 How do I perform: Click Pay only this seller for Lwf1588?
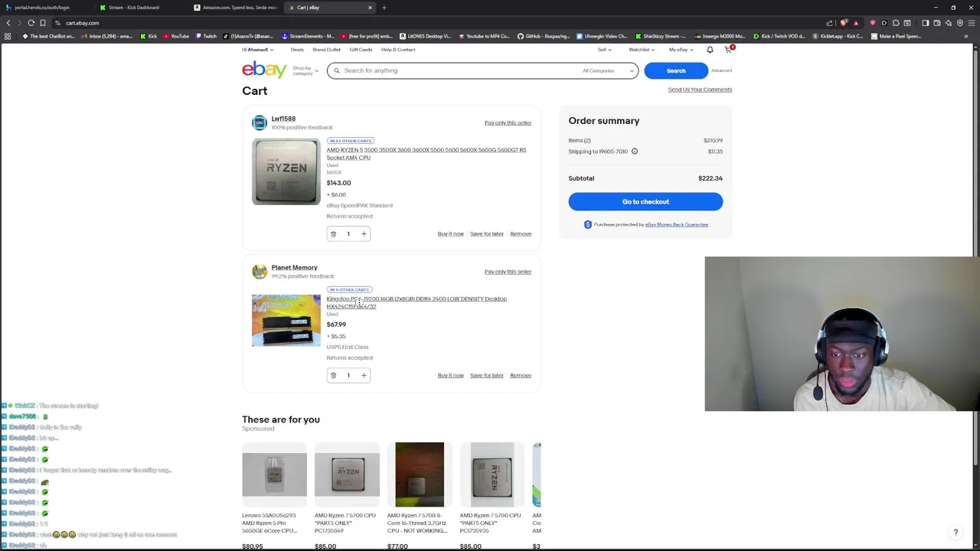pos(508,122)
